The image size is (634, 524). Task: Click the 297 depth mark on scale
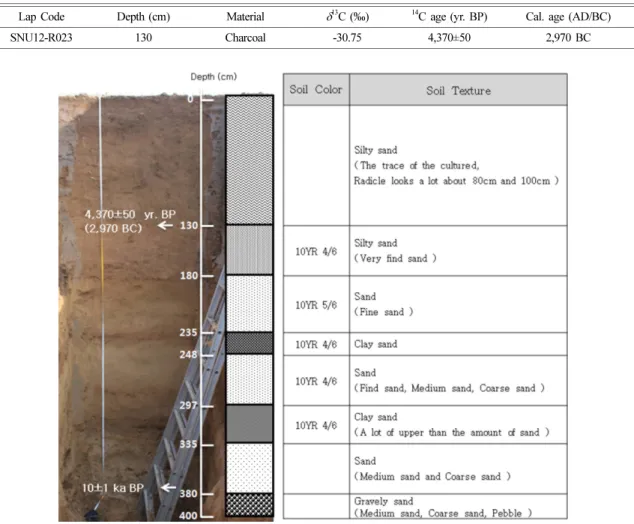tap(188, 405)
